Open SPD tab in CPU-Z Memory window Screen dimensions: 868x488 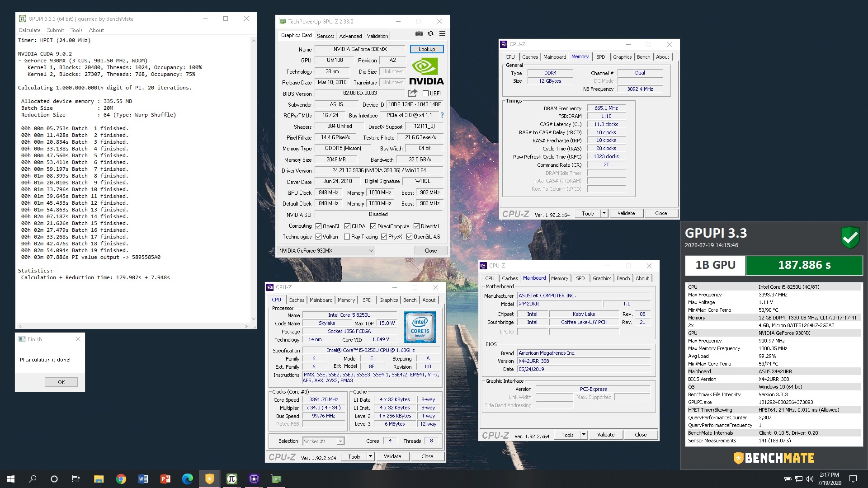[x=600, y=57]
